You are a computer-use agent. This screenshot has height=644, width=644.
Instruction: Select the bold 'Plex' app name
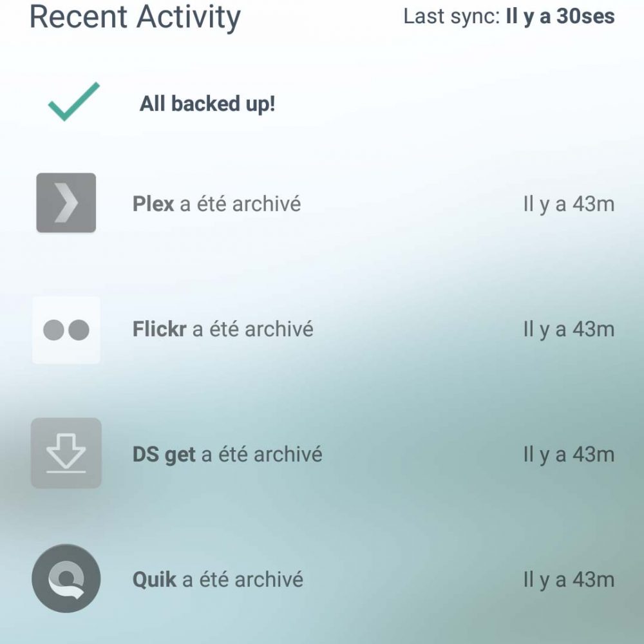[153, 204]
